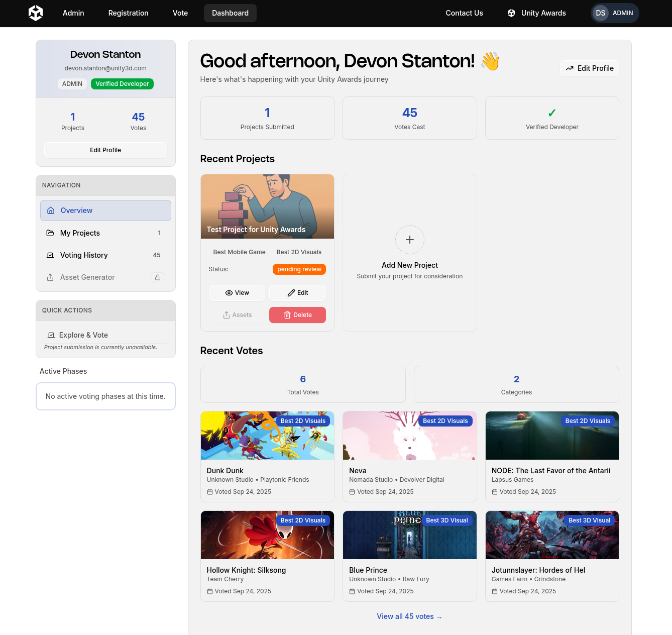672x635 pixels.
Task: Click the Neva vote card image
Action: [409, 436]
